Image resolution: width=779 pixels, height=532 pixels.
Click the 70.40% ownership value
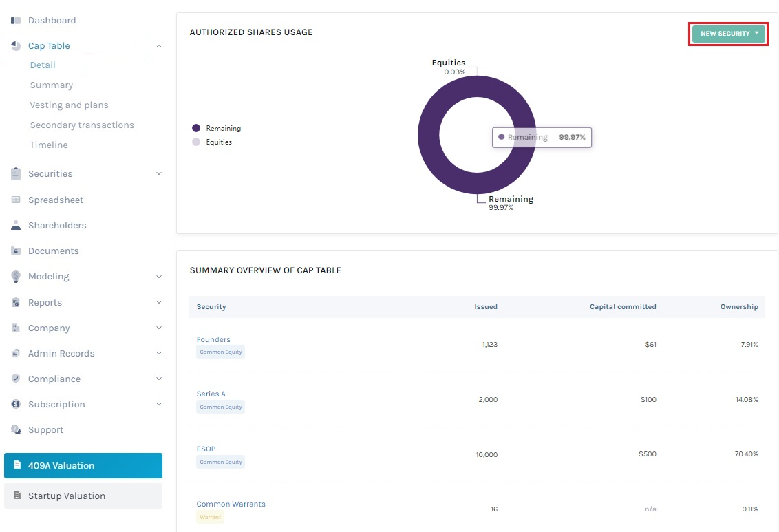pos(746,454)
